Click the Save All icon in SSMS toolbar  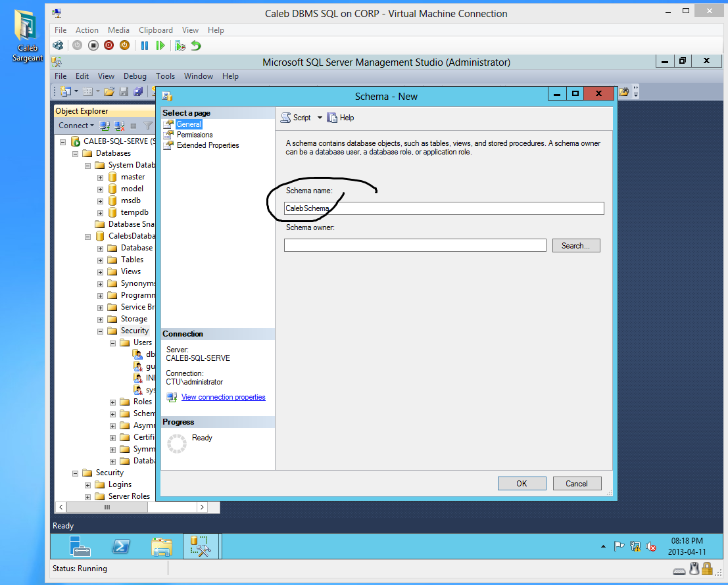pyautogui.click(x=138, y=92)
